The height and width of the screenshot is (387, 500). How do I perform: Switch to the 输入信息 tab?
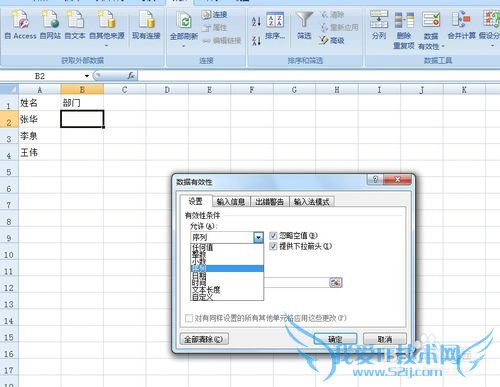[231, 202]
